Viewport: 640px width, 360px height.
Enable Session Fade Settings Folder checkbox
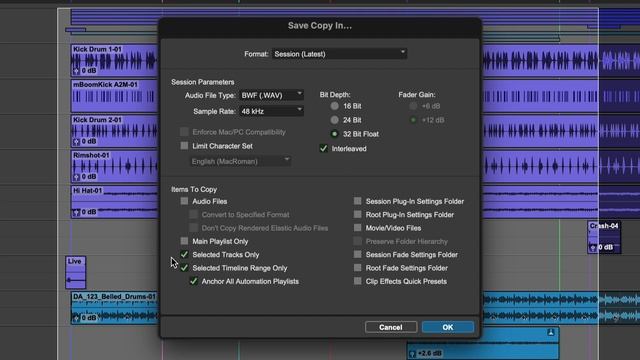pos(358,254)
